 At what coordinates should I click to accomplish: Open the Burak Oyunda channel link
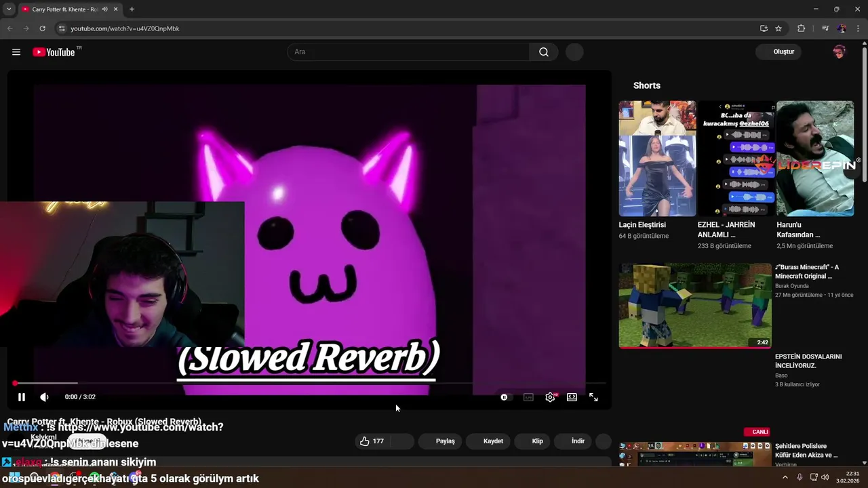pos(792,286)
